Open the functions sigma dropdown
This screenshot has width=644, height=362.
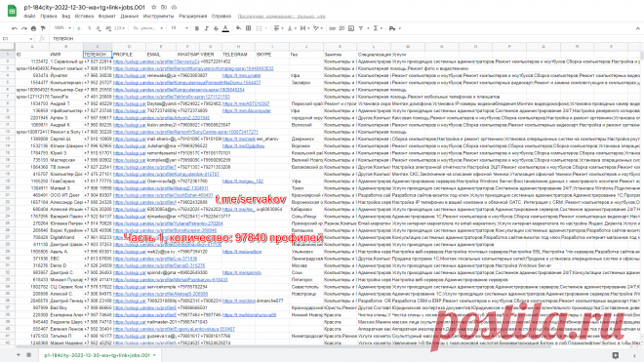(377, 28)
